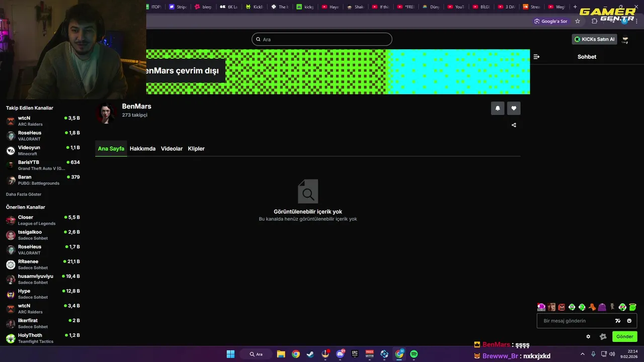Click the volume icon in system tray
Image resolution: width=644 pixels, height=362 pixels.
612,354
